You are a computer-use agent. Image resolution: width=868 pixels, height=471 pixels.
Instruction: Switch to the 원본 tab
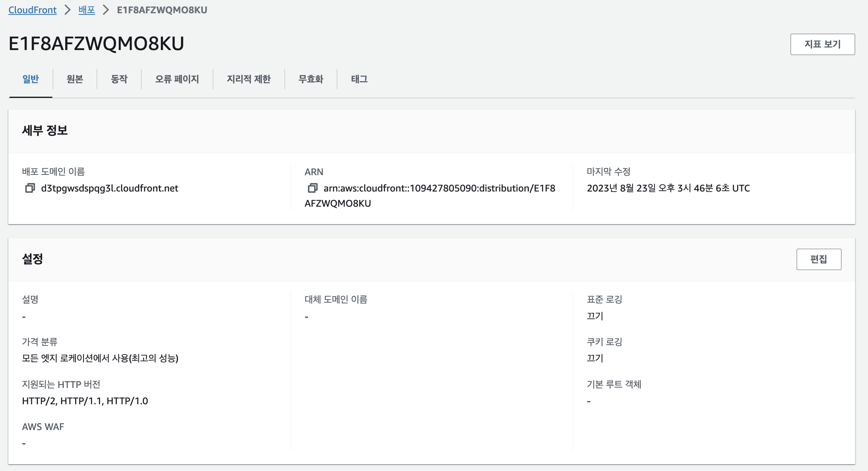75,79
